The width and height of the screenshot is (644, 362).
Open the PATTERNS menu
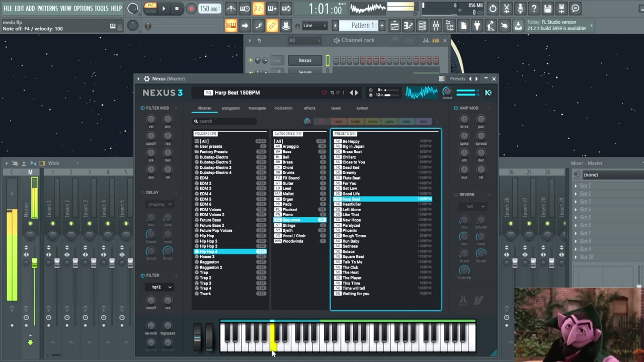click(48, 9)
